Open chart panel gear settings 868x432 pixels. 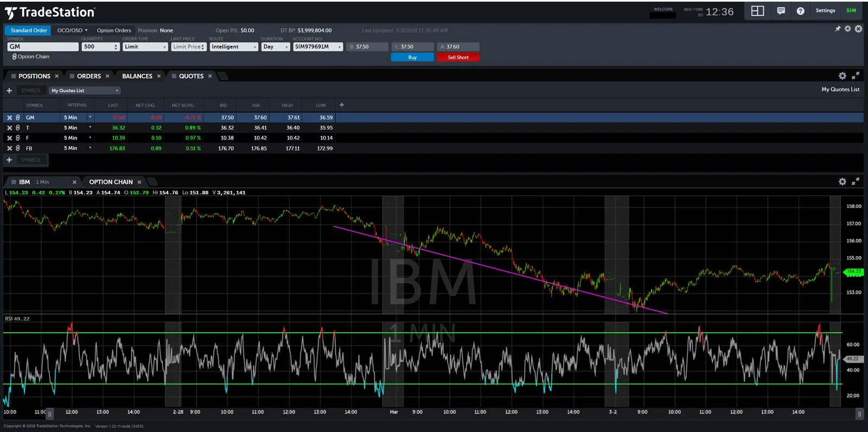pyautogui.click(x=843, y=182)
